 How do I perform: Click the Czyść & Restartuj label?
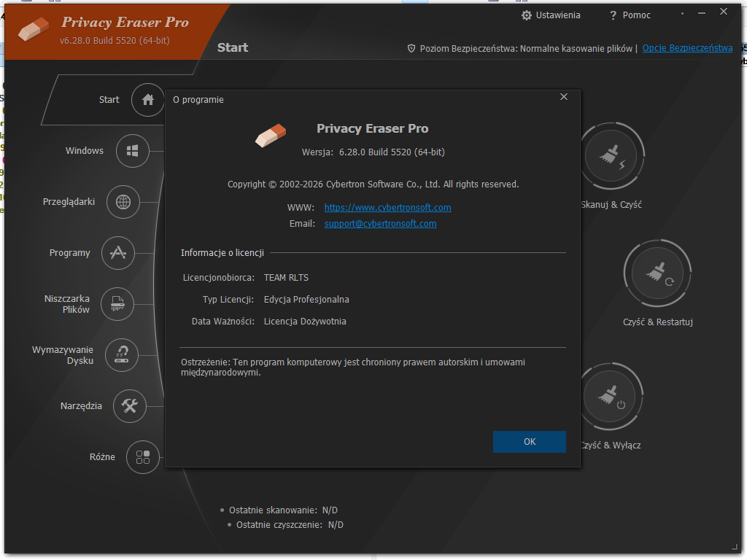pos(657,322)
